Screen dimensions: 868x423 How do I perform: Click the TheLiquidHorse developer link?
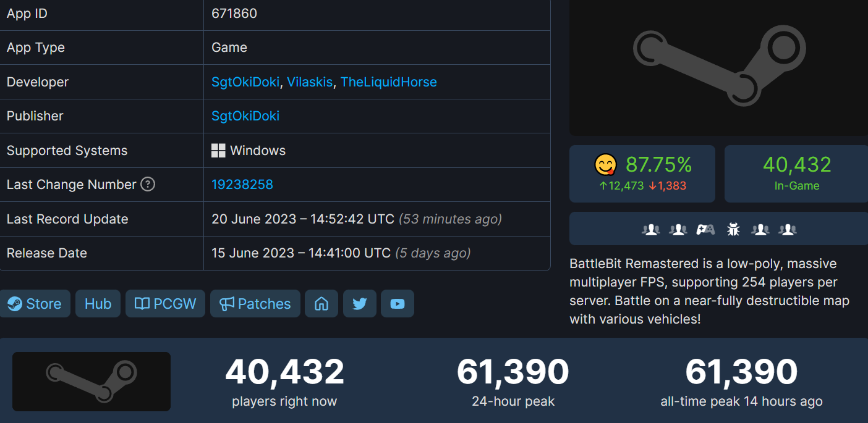point(388,82)
